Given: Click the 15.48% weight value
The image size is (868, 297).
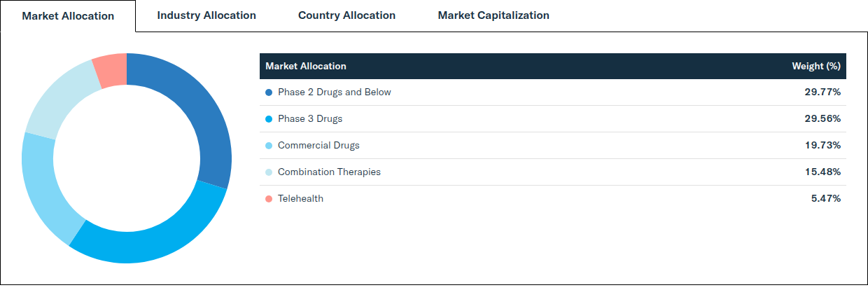Looking at the screenshot, I should [822, 172].
